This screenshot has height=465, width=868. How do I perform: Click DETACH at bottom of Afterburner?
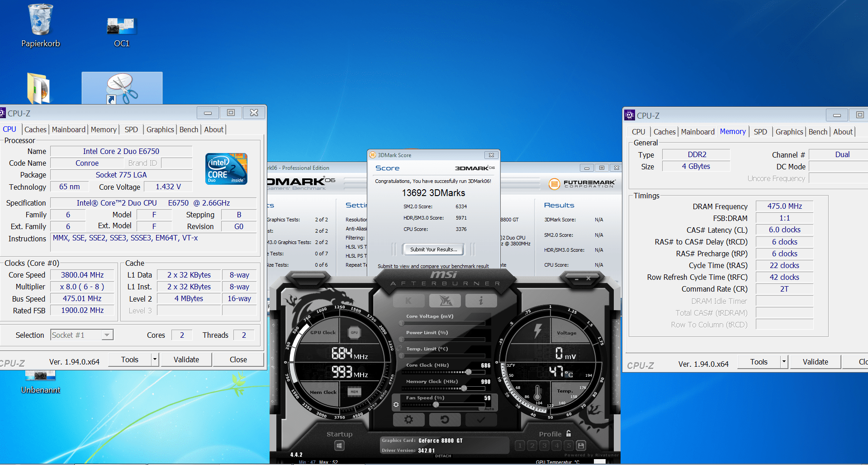(443, 456)
